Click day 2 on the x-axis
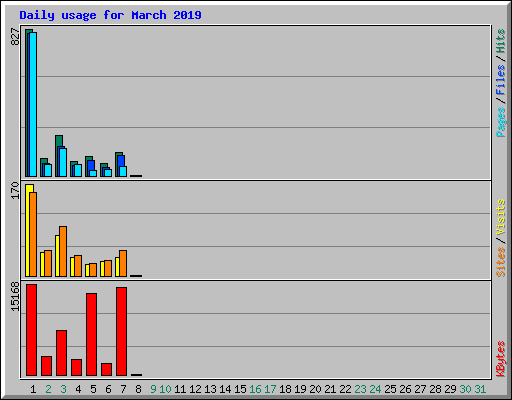The image size is (512, 400). 48,389
